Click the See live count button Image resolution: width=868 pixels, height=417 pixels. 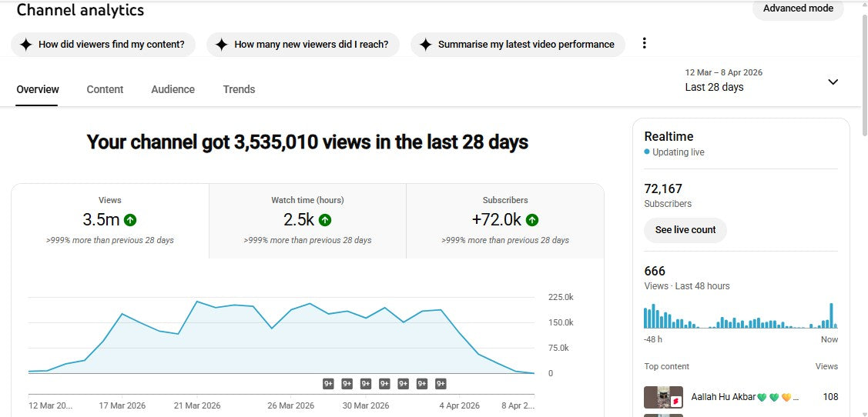pos(685,230)
